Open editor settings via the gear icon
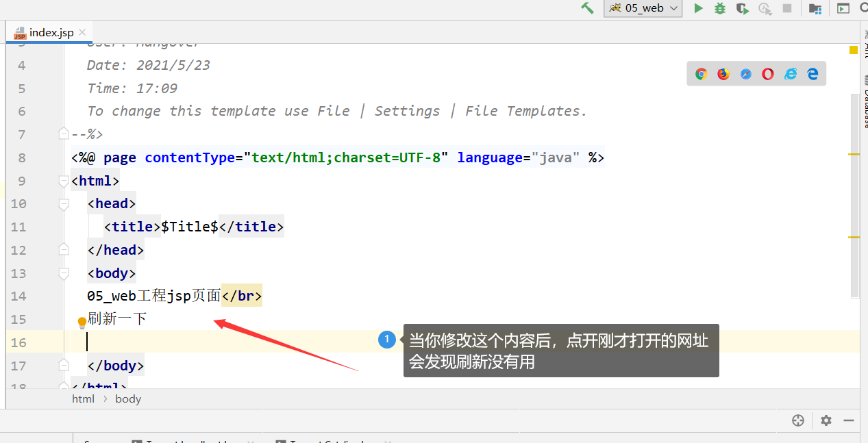This screenshot has width=868, height=443. pos(826,420)
